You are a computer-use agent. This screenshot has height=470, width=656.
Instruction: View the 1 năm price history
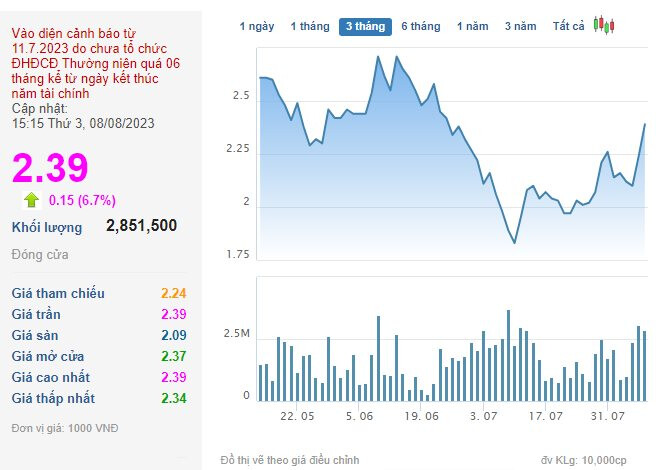coord(473,26)
